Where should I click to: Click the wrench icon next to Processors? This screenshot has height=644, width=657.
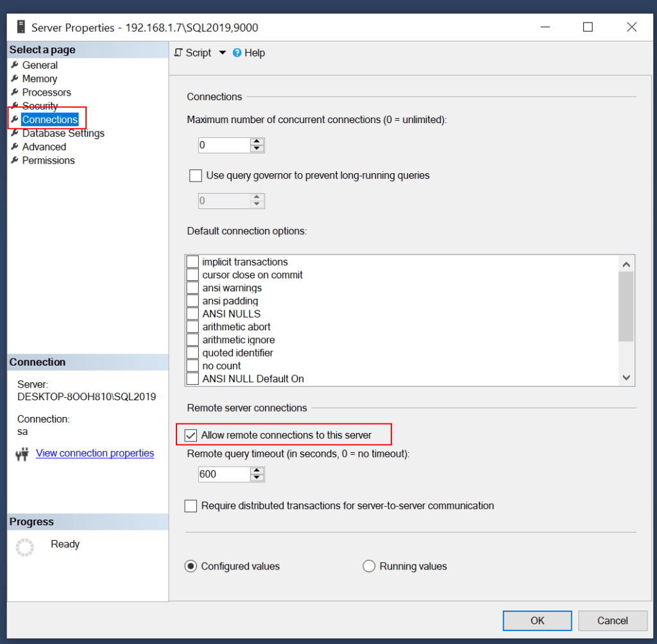pos(14,92)
